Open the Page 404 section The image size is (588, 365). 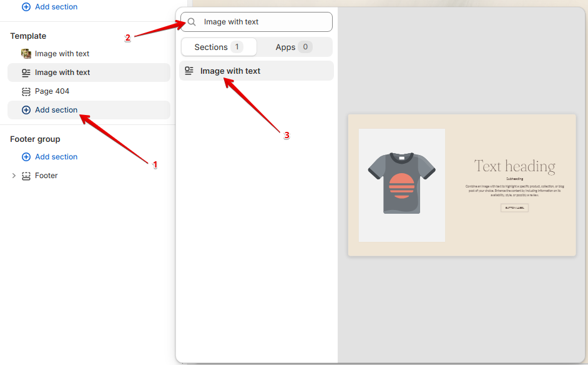click(89, 91)
